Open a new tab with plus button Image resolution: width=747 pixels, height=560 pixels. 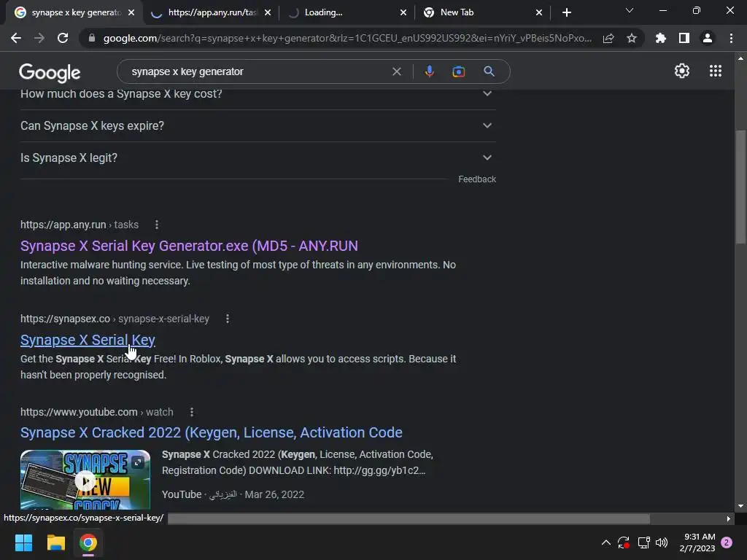[x=566, y=12]
